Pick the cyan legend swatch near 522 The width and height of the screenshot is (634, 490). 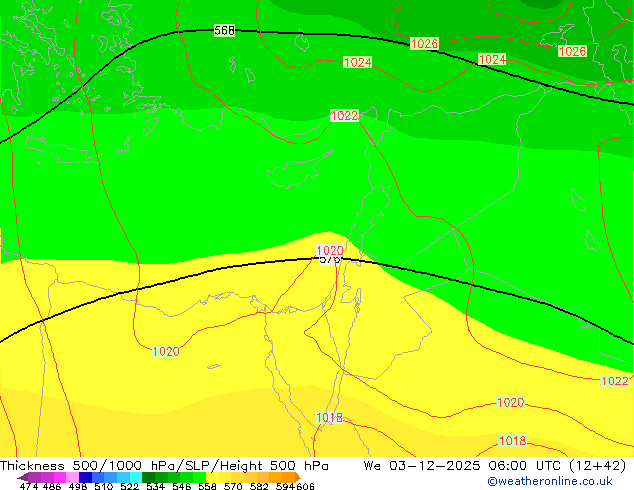click(x=136, y=477)
